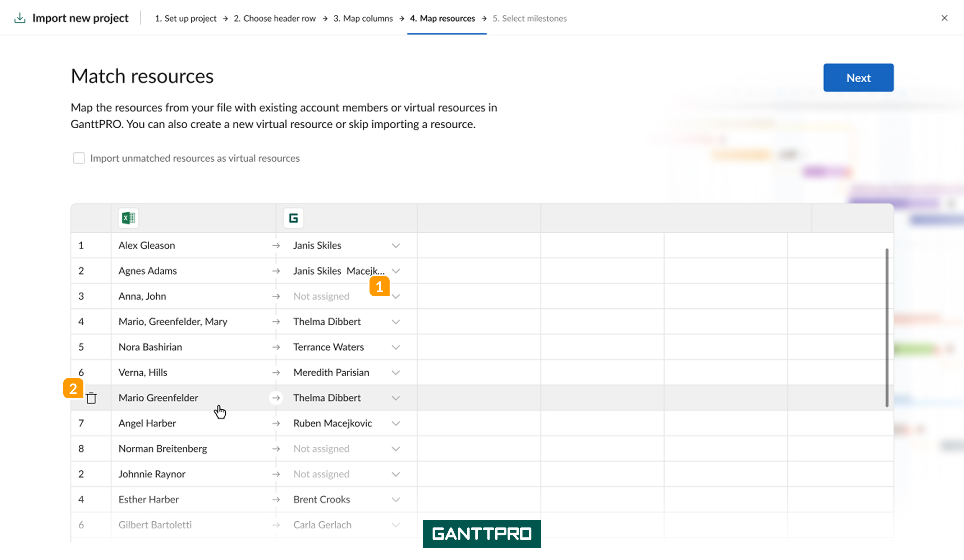Open the Mario Greenfelder Thelma Dibbert dropdown
Viewport: 964px width, 560px height.
pyautogui.click(x=395, y=398)
